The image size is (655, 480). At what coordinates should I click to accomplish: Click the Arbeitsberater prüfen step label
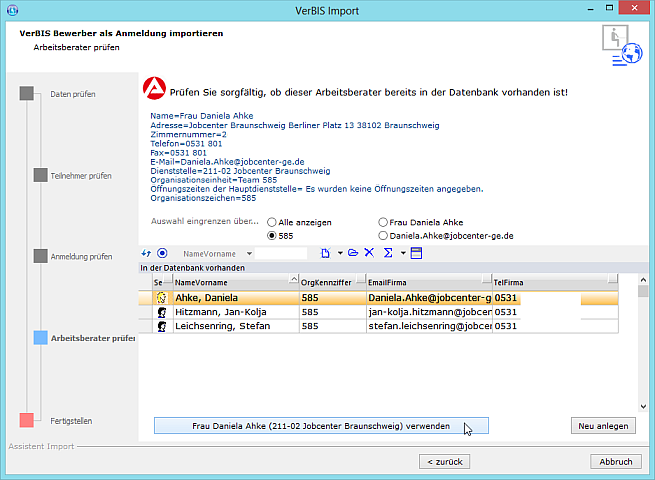click(x=93, y=338)
